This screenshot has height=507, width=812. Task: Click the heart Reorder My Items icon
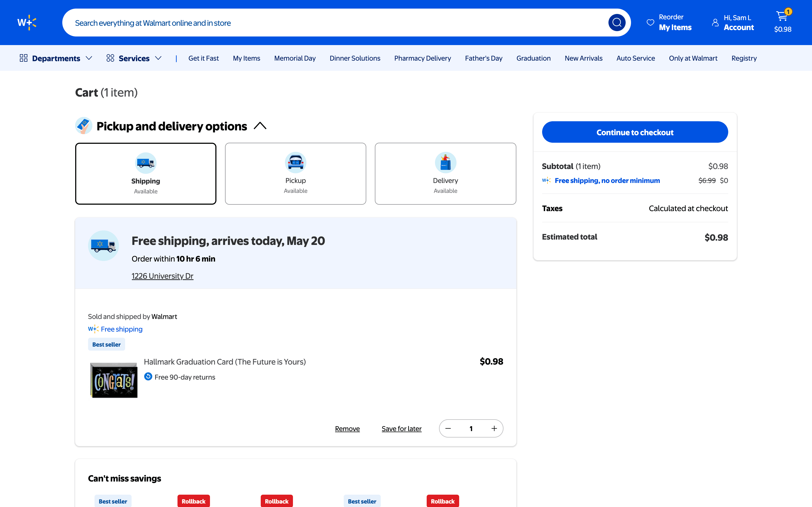click(x=650, y=23)
